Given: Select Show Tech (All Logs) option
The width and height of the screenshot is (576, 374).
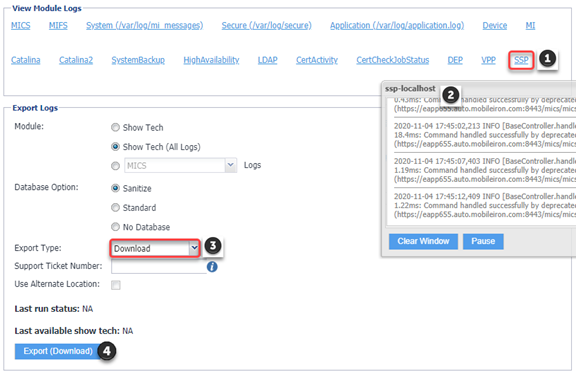Looking at the screenshot, I should pyautogui.click(x=115, y=147).
